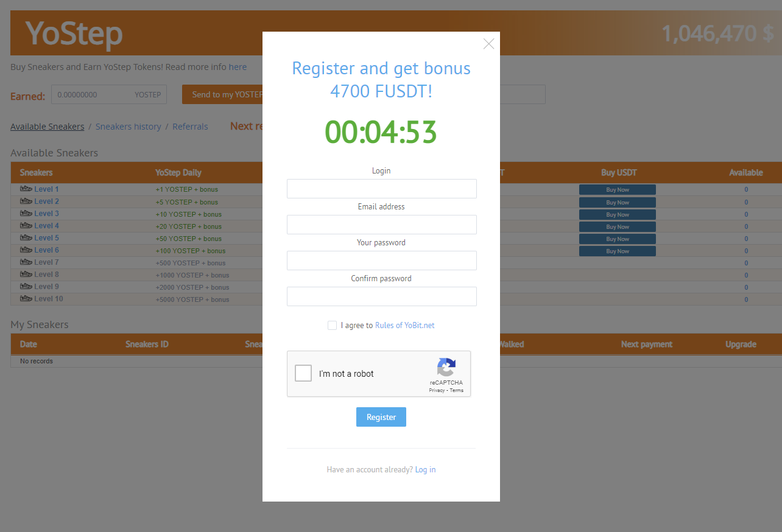This screenshot has height=532, width=782.
Task: Click the Earned YOSTEP amount field
Action: coord(109,94)
